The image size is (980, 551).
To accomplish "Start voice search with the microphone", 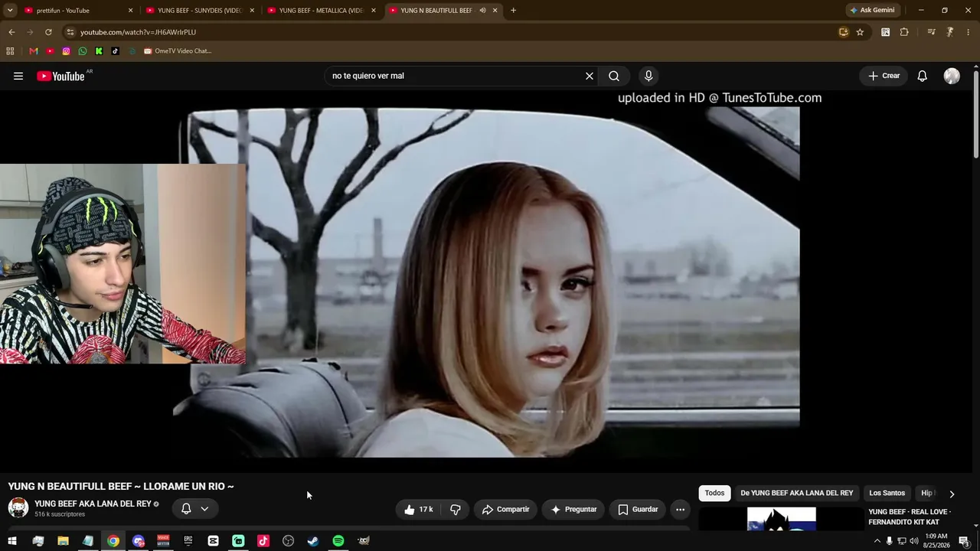I will [x=648, y=76].
